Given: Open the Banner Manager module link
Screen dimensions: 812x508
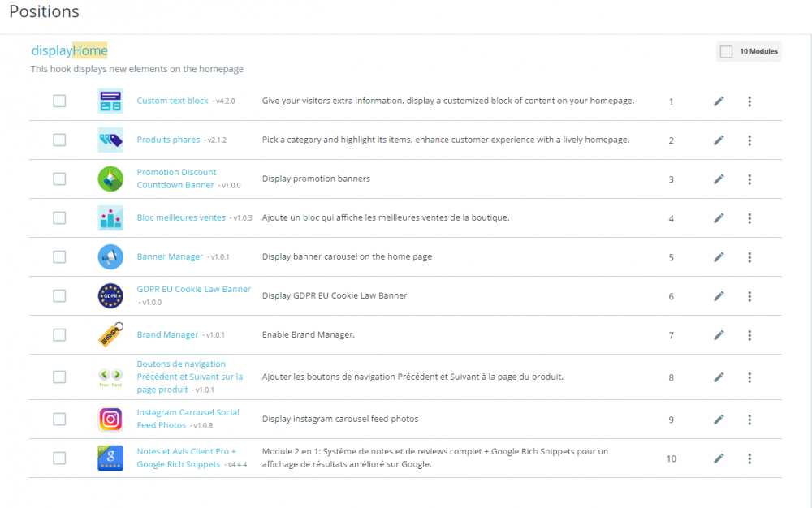Looking at the screenshot, I should 170,256.
